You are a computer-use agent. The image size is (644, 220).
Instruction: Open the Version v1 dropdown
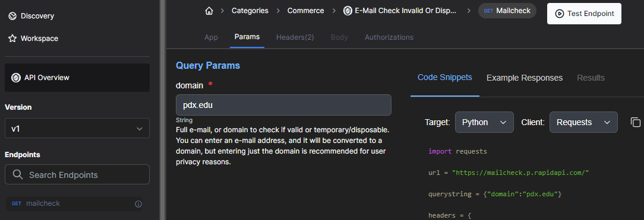(x=77, y=129)
